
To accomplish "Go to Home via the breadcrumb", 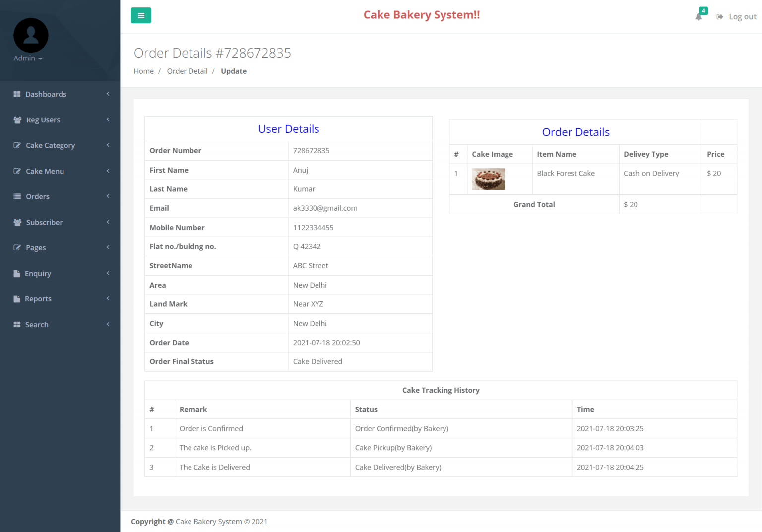I will click(143, 71).
